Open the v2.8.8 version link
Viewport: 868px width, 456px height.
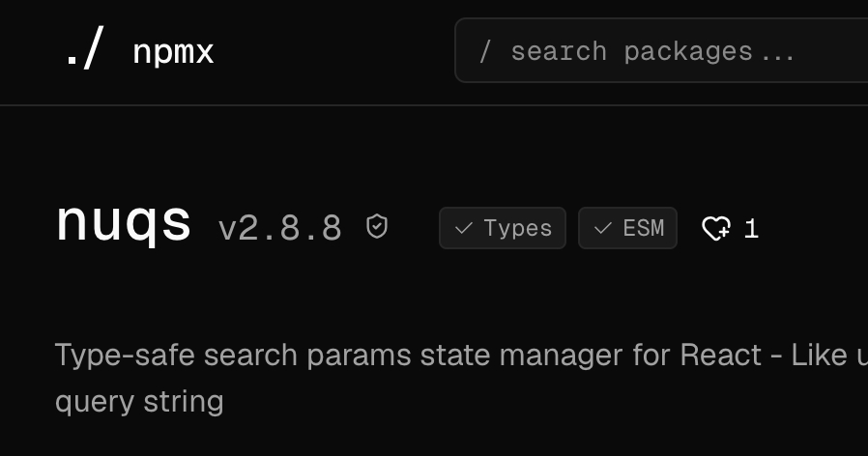click(280, 228)
